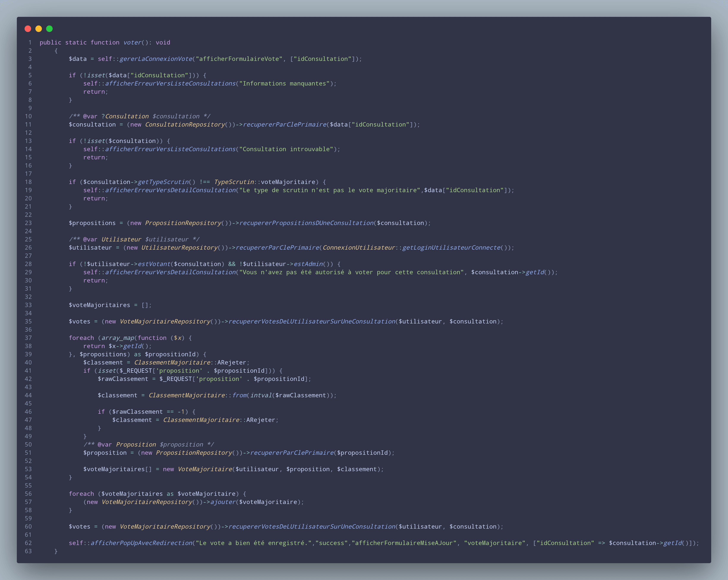This screenshot has height=580, width=728.
Task: Click "ConsultationRepository" on line 11
Action: 185,124
